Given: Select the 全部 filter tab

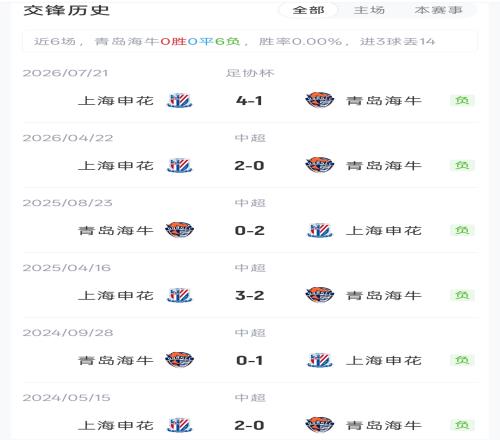Looking at the screenshot, I should pos(308,10).
